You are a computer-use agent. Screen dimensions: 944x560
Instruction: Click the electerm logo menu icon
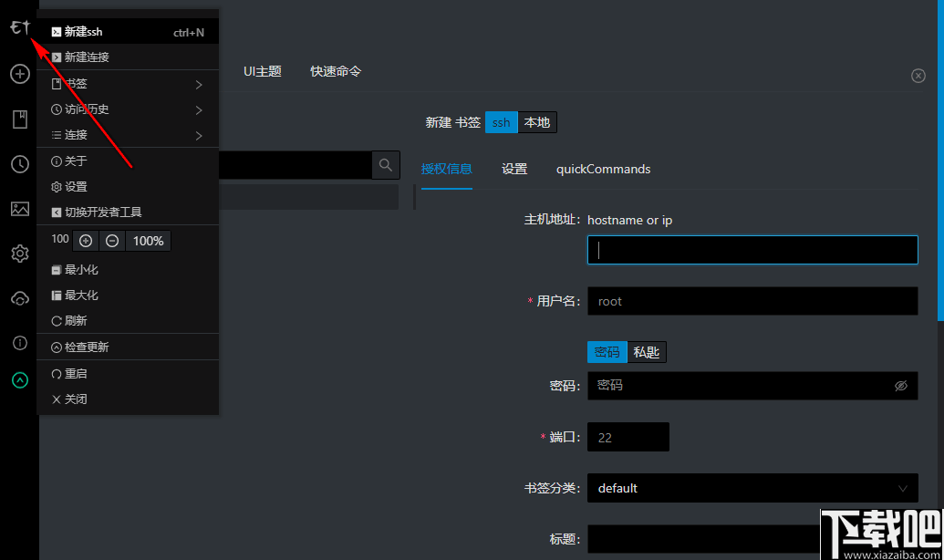coord(19,27)
